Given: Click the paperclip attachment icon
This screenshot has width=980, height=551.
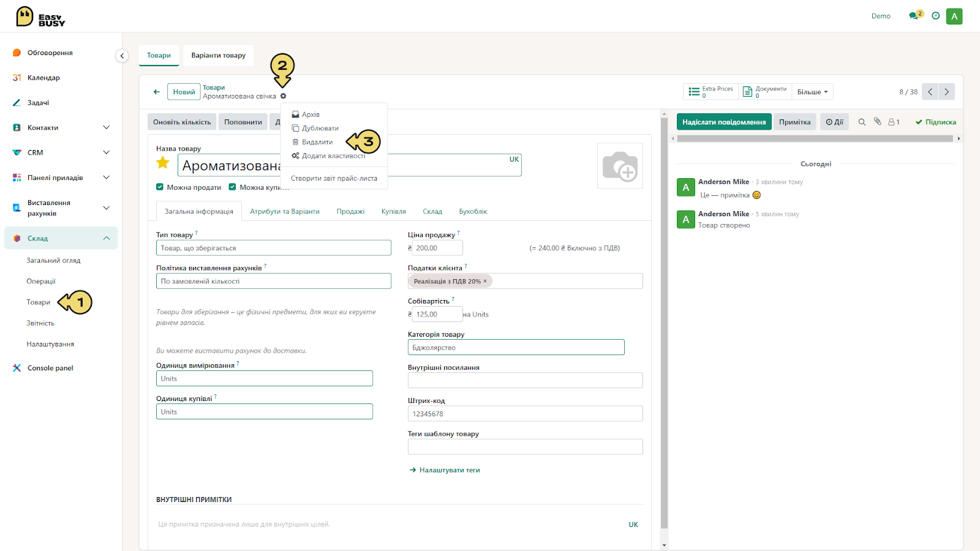Looking at the screenshot, I should pos(877,122).
